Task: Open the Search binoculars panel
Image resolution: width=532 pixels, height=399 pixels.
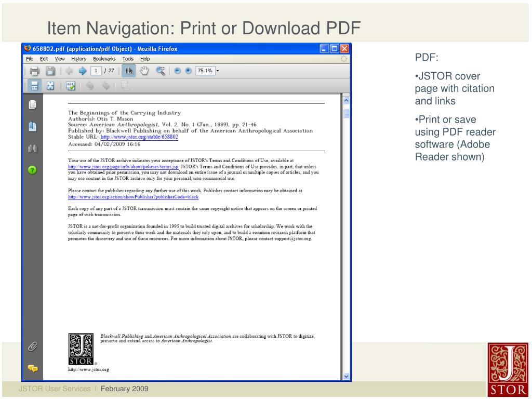Action: tap(33, 149)
